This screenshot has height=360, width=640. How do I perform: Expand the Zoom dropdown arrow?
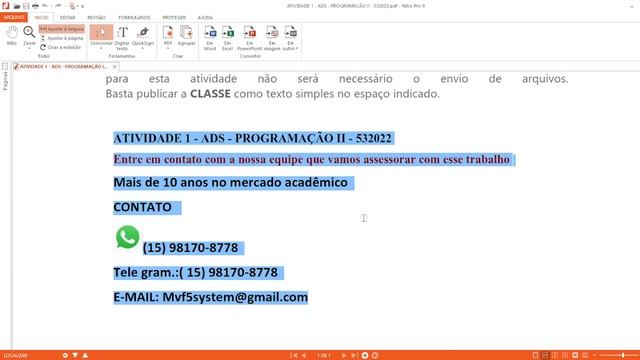coord(29,49)
